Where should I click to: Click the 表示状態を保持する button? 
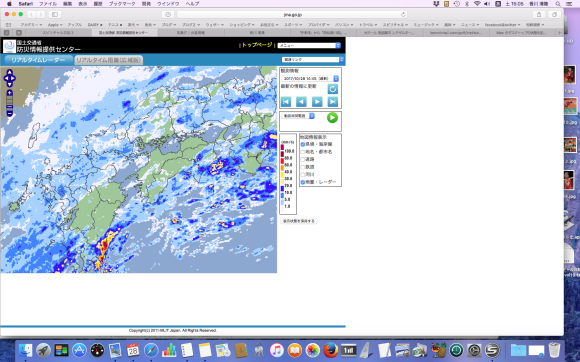[299, 221]
